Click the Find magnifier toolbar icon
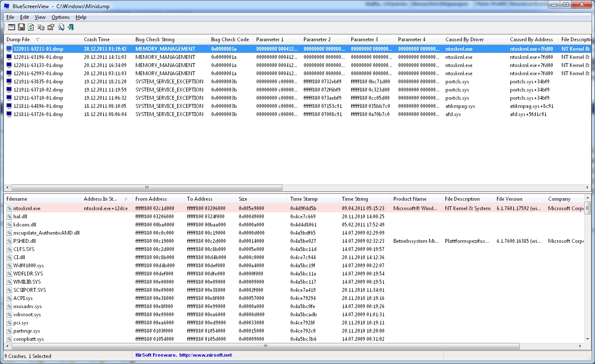The image size is (595, 364). pos(61,28)
